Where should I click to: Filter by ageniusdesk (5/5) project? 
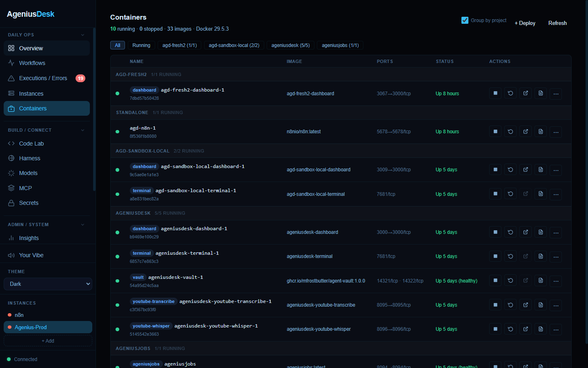pos(291,45)
